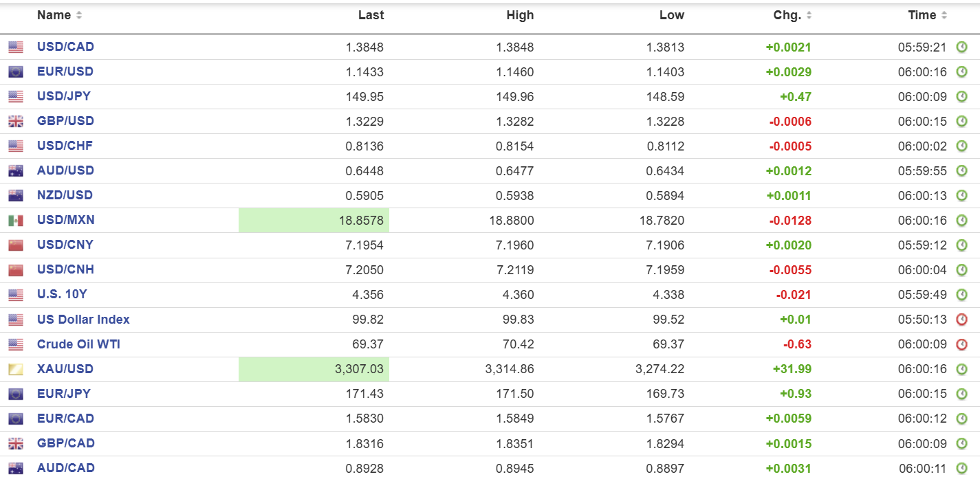980x479 pixels.
Task: Click the -0.63 change value
Action: click(797, 344)
